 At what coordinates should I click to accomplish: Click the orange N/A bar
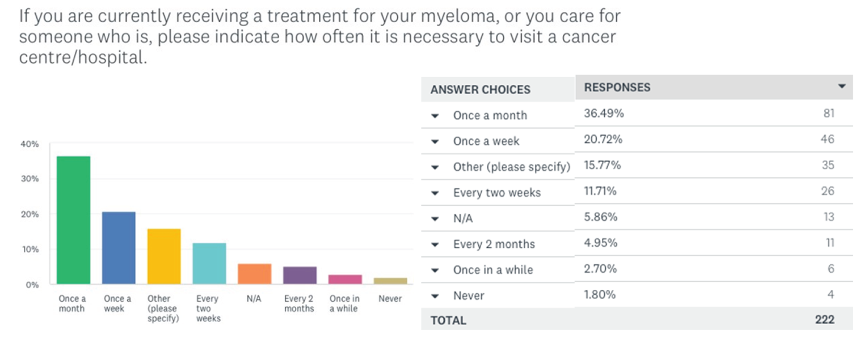(255, 274)
